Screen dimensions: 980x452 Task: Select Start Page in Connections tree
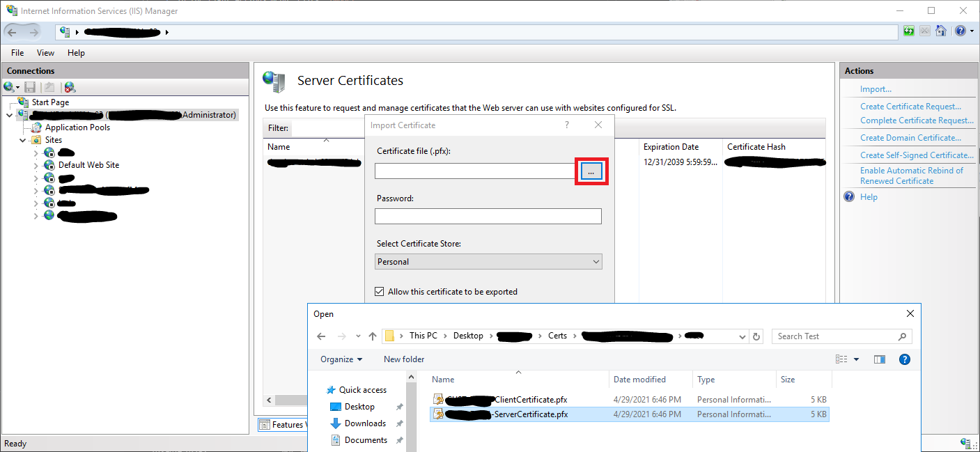point(50,102)
